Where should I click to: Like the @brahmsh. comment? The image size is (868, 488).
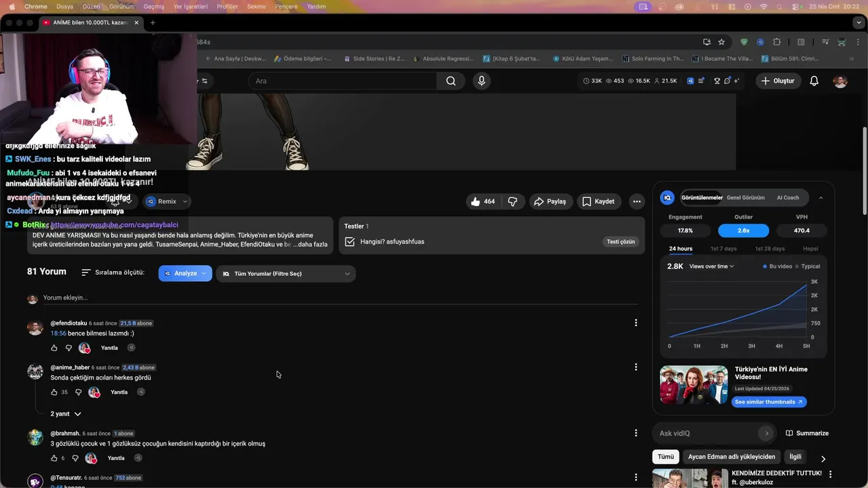pos(54,458)
